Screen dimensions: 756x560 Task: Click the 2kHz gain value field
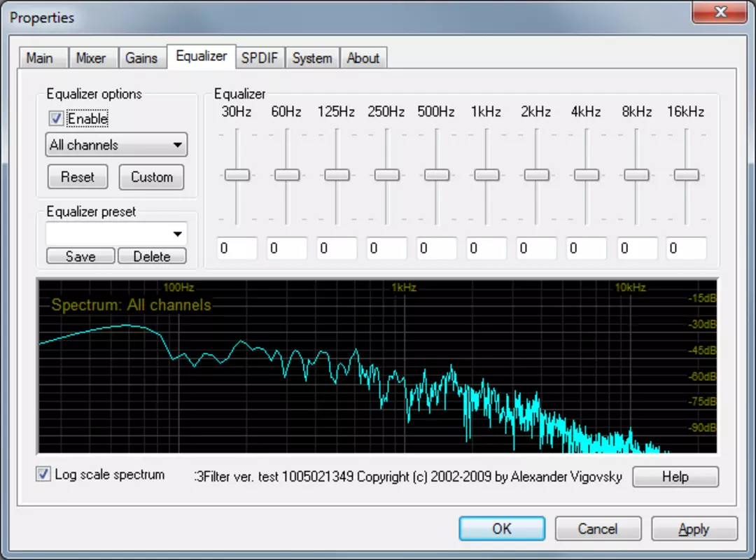pyautogui.click(x=537, y=248)
